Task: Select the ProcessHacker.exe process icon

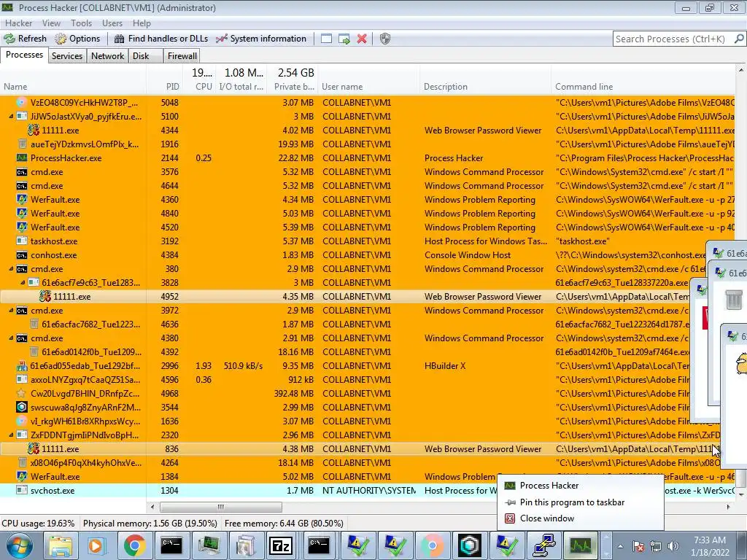Action: (x=21, y=157)
